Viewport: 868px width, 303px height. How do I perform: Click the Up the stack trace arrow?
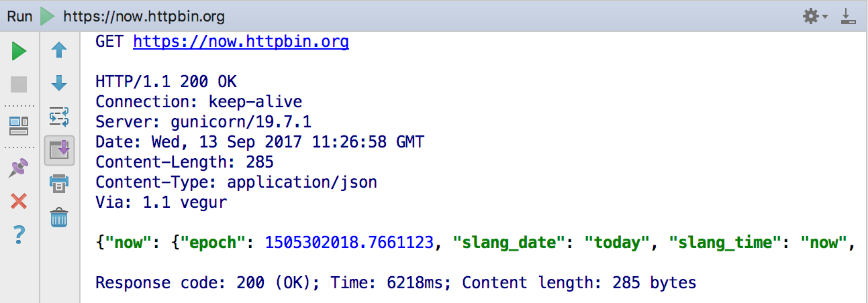(59, 50)
